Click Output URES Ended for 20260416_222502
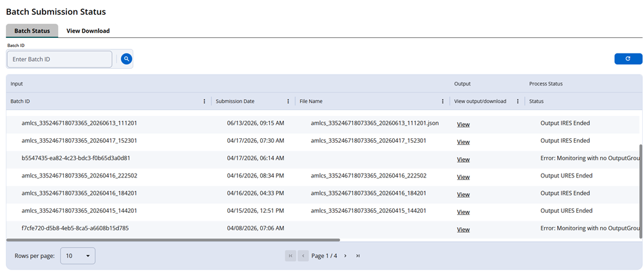This screenshot has width=644, height=274. (x=566, y=176)
